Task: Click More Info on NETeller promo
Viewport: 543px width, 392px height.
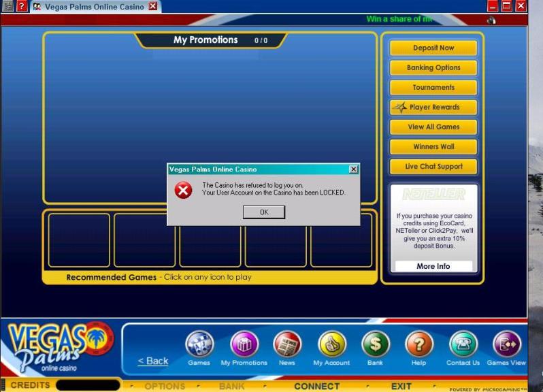Action: 433,266
